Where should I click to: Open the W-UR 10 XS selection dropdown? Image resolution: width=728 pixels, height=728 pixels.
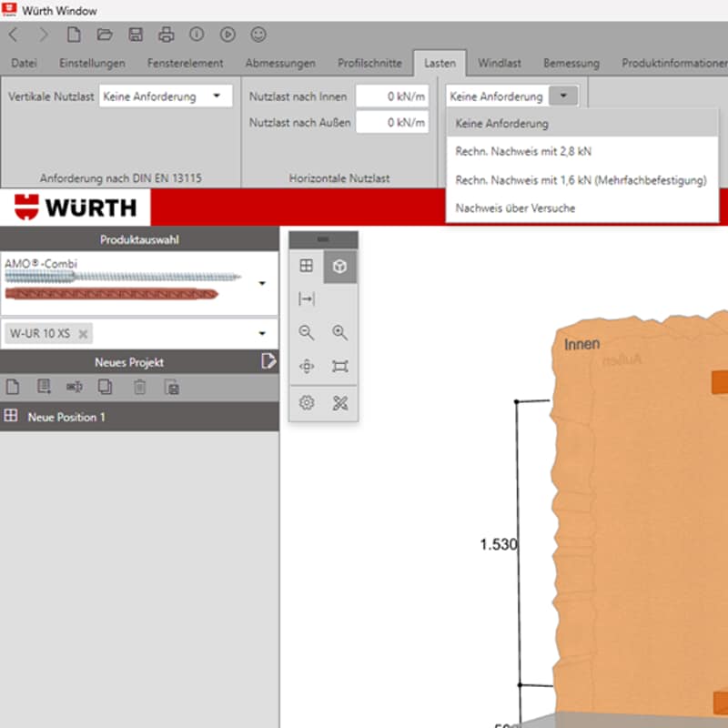click(262, 334)
